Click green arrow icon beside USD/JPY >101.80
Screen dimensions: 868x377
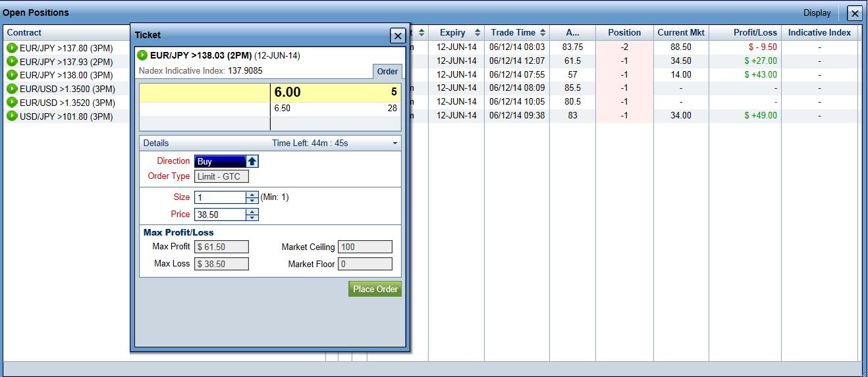(x=12, y=116)
